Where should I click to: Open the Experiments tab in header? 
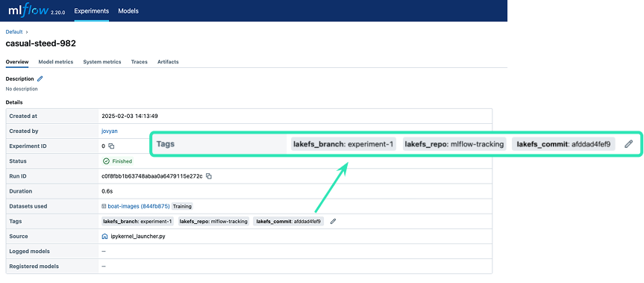92,11
